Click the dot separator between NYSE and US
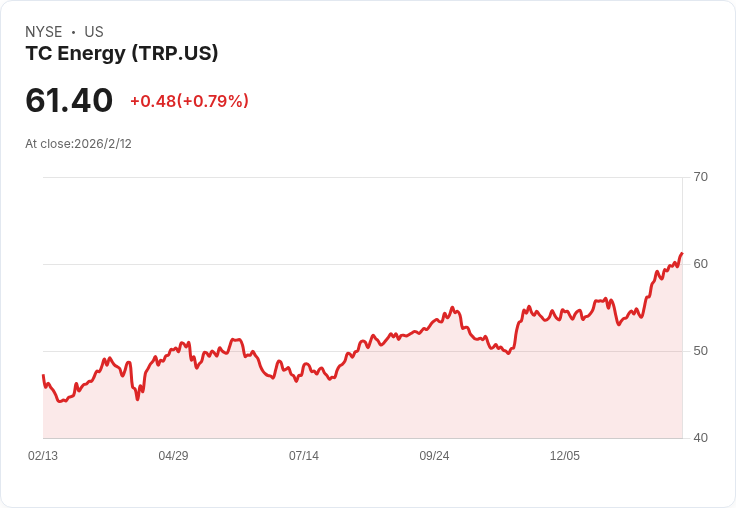The width and height of the screenshot is (736, 508). tap(73, 32)
